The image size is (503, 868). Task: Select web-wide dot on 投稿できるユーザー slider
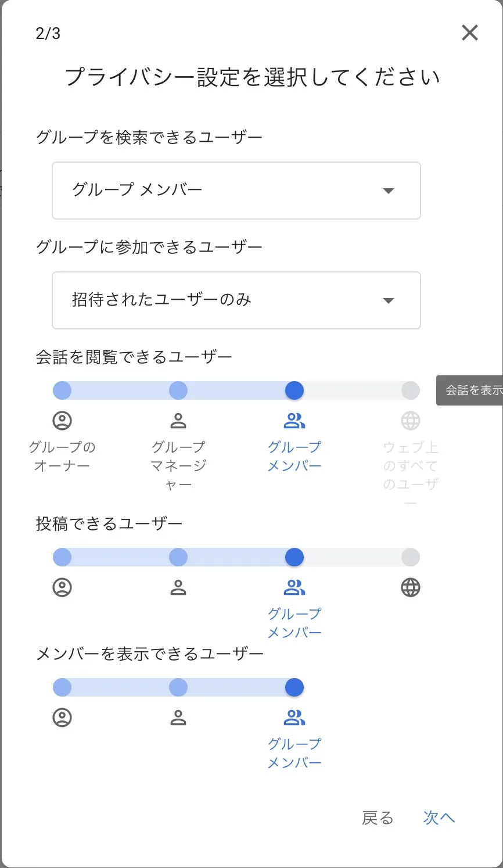point(411,557)
